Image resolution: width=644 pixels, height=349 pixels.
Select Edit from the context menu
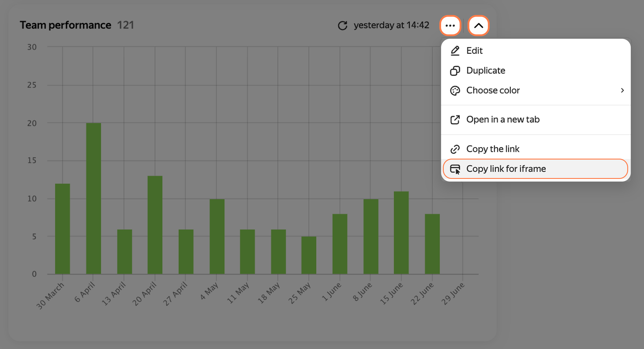536,51
